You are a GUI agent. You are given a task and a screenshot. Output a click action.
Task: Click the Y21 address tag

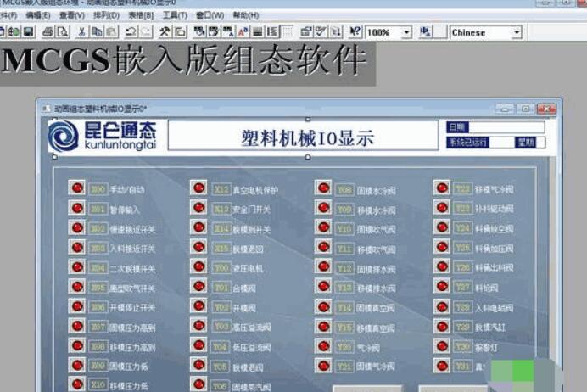pyautogui.click(x=344, y=367)
